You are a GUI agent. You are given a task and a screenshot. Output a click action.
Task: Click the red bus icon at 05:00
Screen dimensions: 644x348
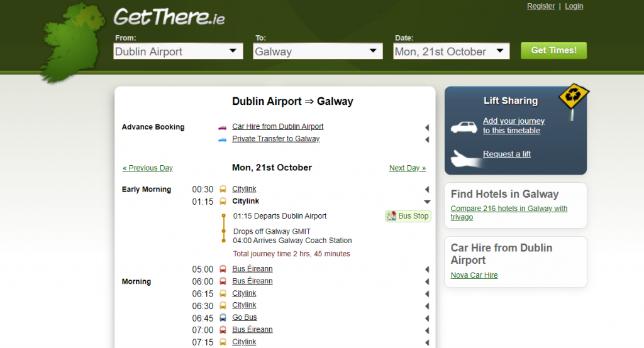click(223, 269)
